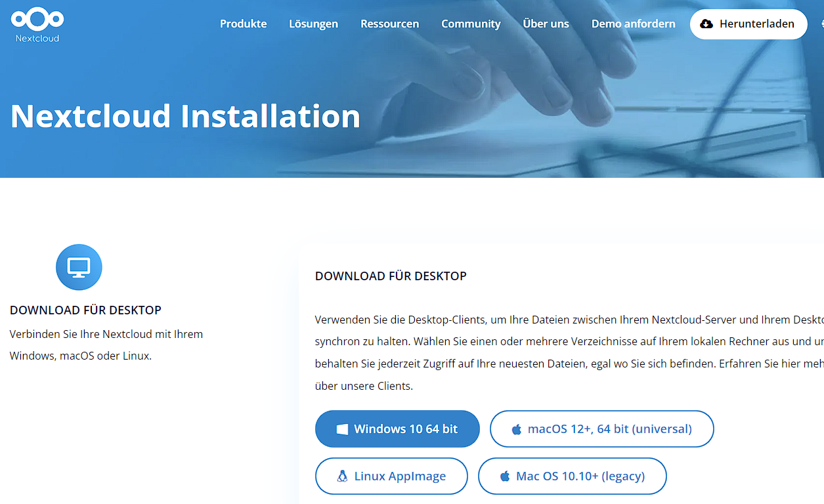This screenshot has height=504, width=824.
Task: Click the Apple logo for macOS 12+ universal
Action: coord(517,429)
